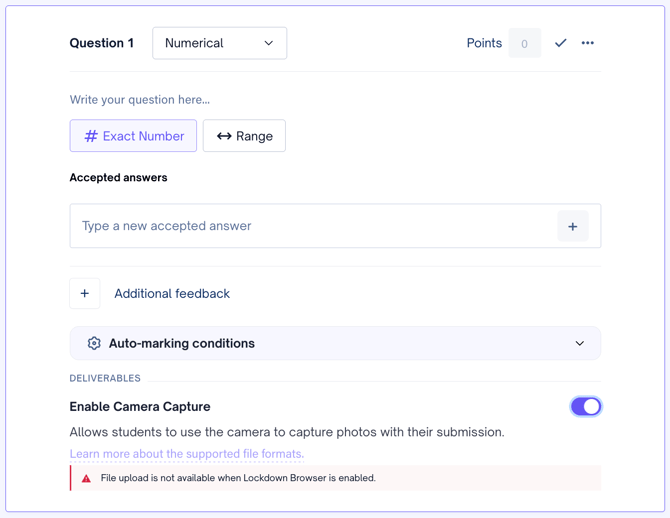This screenshot has width=670, height=518.
Task: Focus the new accepted answer input
Action: click(310, 227)
